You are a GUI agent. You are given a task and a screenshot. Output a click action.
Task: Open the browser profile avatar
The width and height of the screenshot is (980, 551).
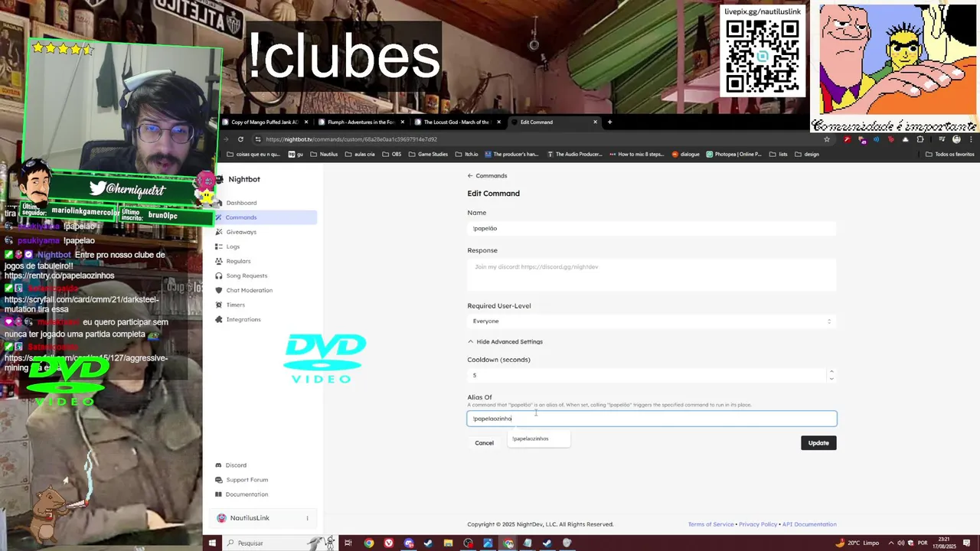[956, 139]
